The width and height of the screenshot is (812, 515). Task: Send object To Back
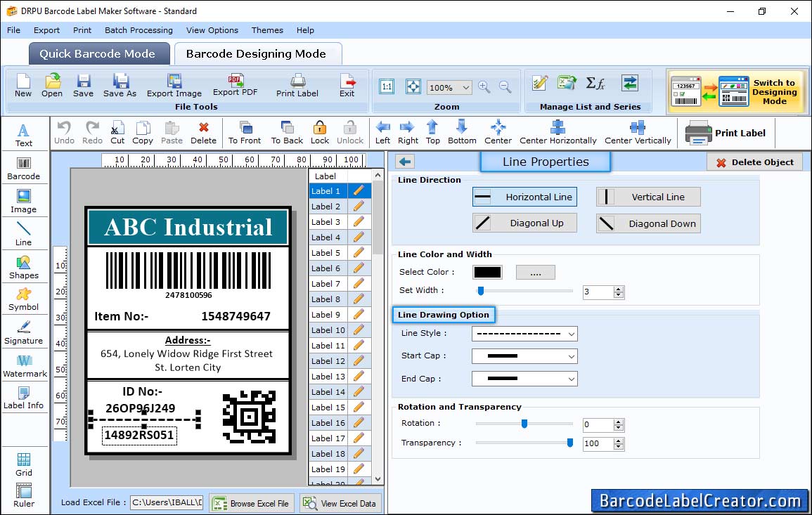[287, 133]
